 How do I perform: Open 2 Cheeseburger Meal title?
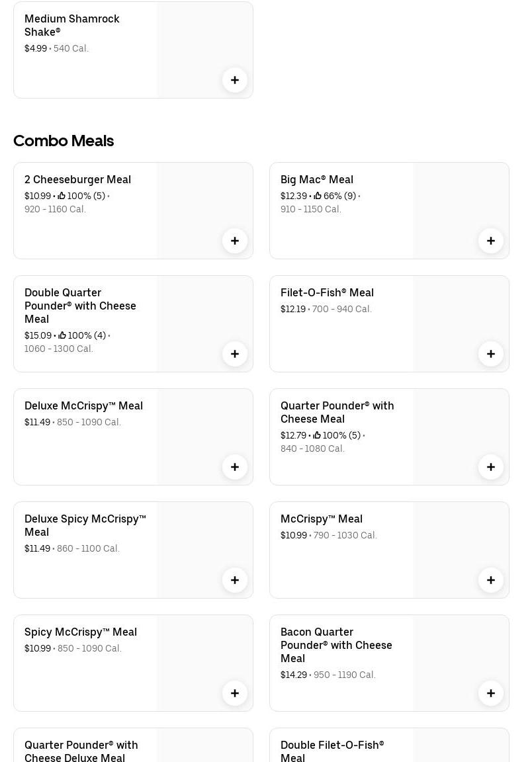point(77,179)
